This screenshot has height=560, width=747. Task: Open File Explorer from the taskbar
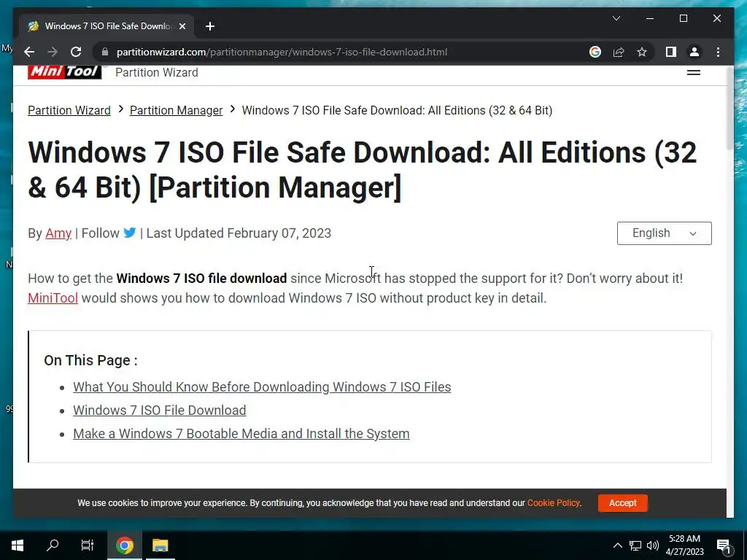coord(160,545)
